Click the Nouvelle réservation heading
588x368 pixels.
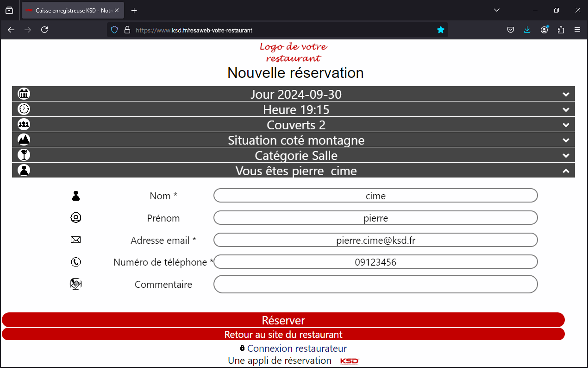tap(295, 73)
